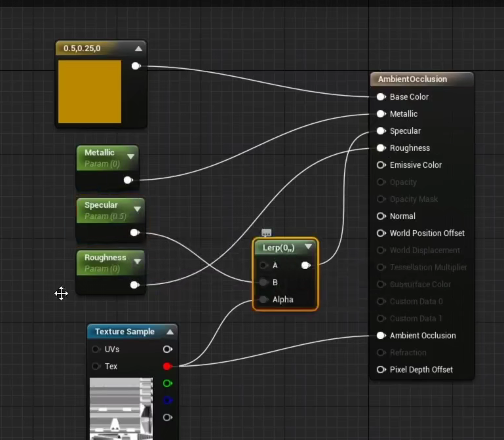Screen dimensions: 504x440
Task: Expand the Specular param node arrow
Action: (137, 209)
